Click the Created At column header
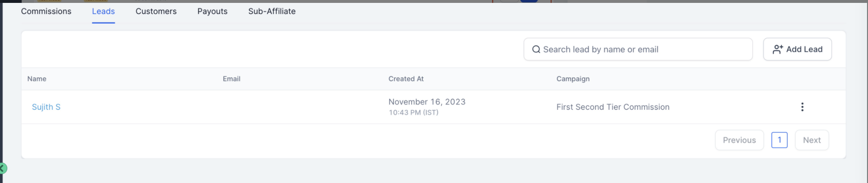868x183 pixels. tap(406, 79)
